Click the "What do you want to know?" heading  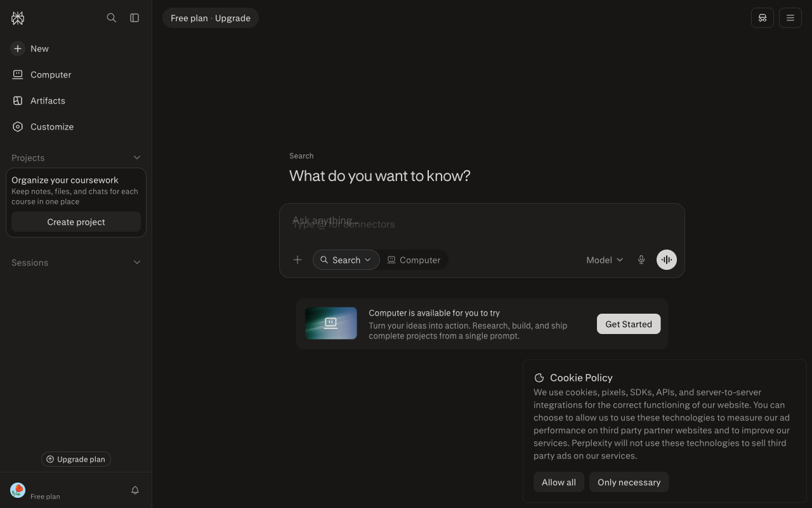pos(380,176)
